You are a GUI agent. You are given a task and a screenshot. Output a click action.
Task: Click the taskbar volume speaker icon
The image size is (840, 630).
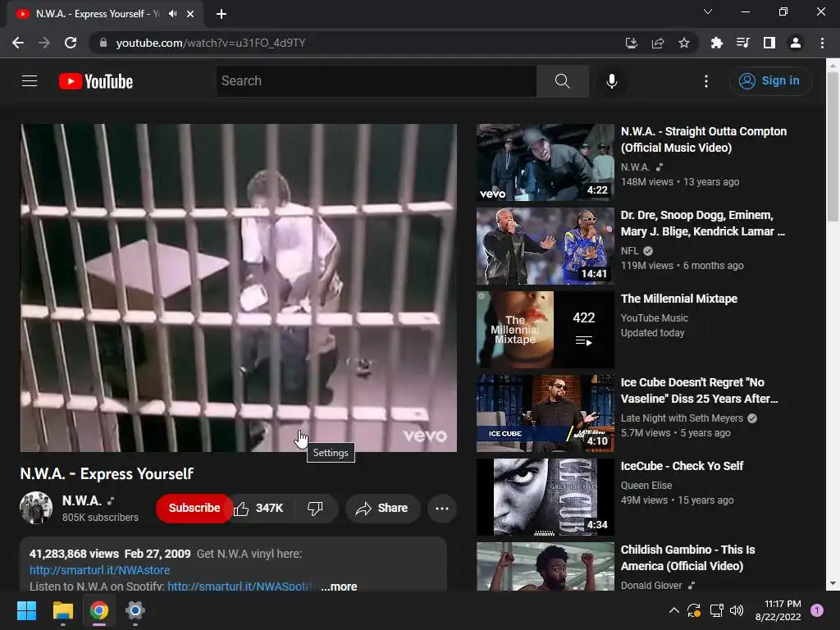(x=737, y=610)
